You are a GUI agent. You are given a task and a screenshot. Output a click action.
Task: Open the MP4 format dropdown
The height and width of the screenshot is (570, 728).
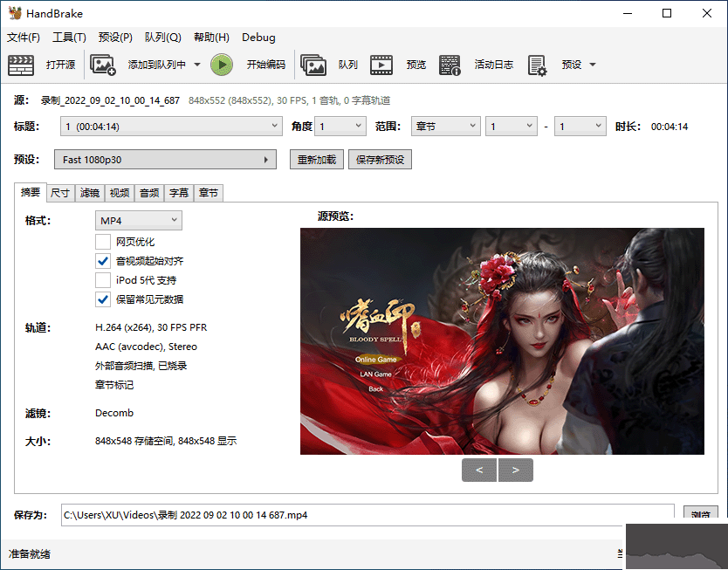139,221
